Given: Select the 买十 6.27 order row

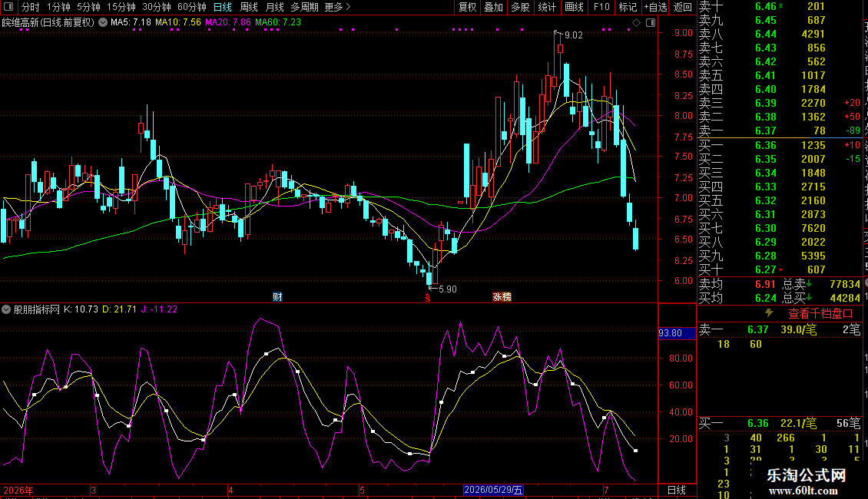Looking at the screenshot, I should [780, 269].
